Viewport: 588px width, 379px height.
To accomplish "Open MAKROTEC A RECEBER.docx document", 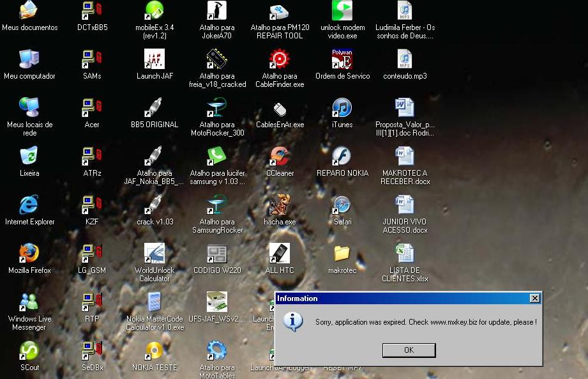I will click(x=405, y=156).
